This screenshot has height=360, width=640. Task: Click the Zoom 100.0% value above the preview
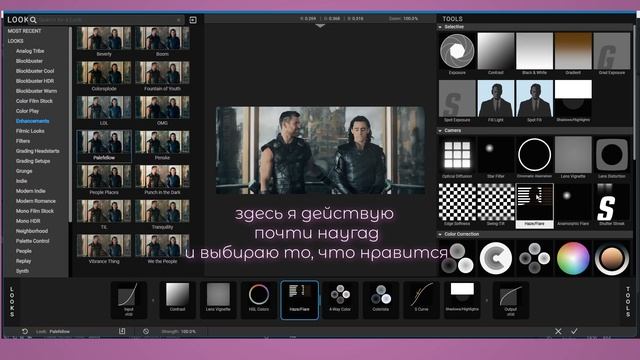411,19
